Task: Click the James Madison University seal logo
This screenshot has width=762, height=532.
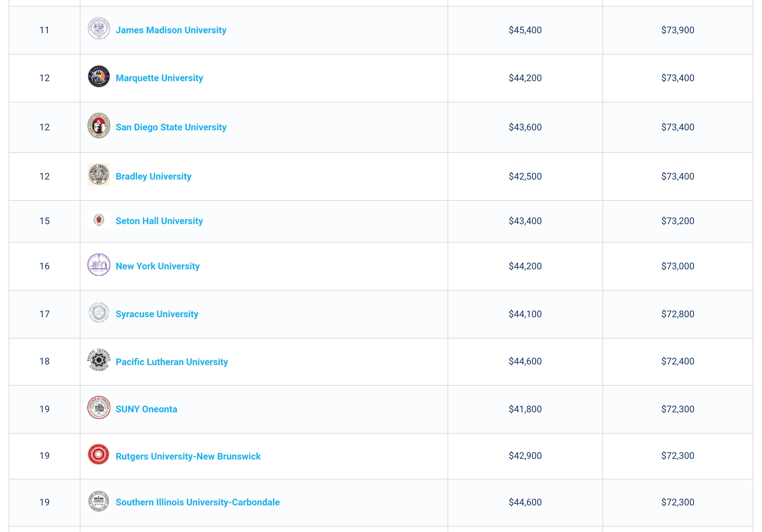Action: [99, 29]
